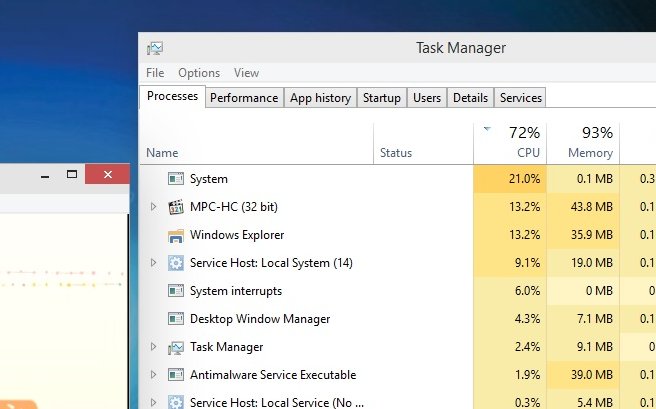Screen dimensions: 656x409
Task: Select the Desktop Window Manager process name
Action: (260, 319)
